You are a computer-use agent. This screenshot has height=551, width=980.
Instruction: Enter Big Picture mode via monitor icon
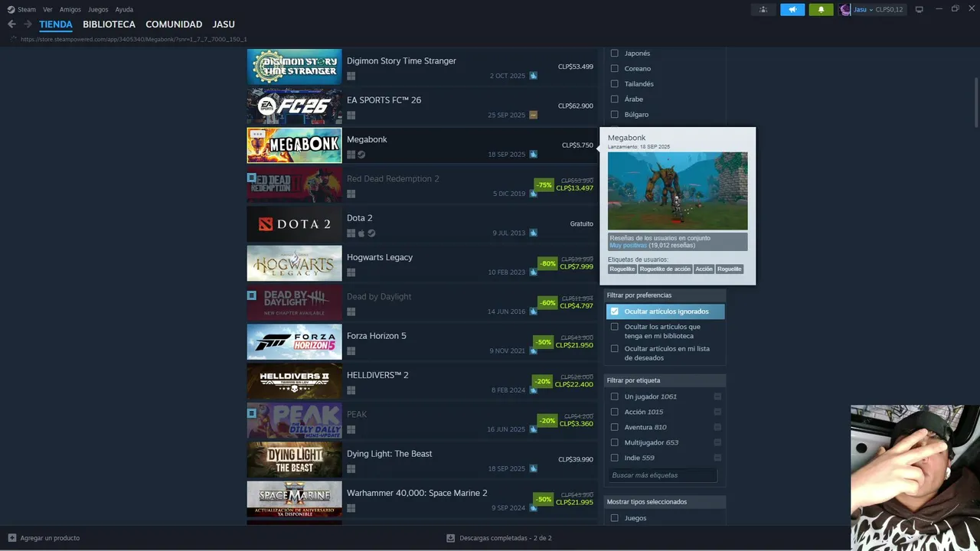pyautogui.click(x=920, y=9)
